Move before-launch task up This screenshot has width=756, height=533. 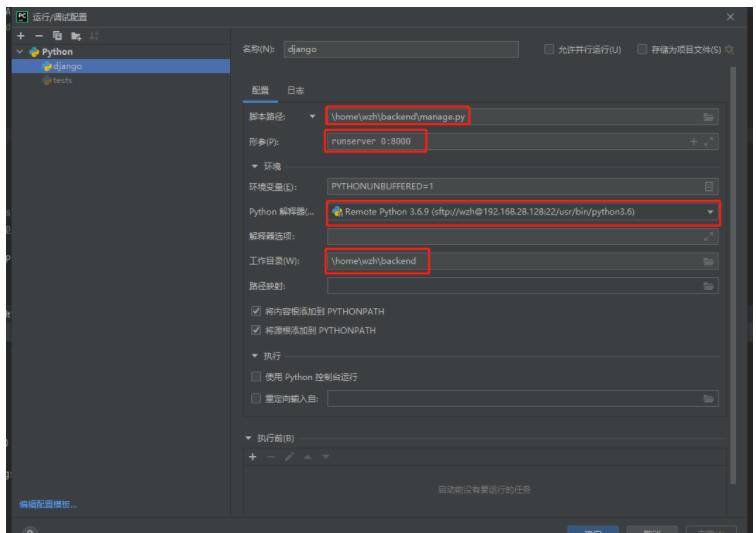[x=308, y=456]
